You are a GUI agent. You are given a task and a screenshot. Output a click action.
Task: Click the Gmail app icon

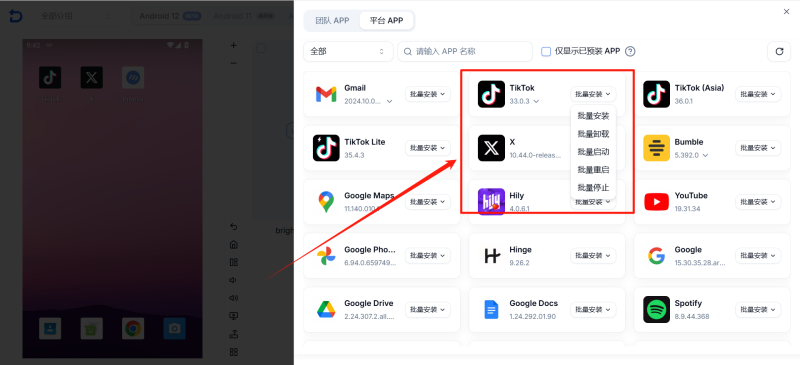326,94
